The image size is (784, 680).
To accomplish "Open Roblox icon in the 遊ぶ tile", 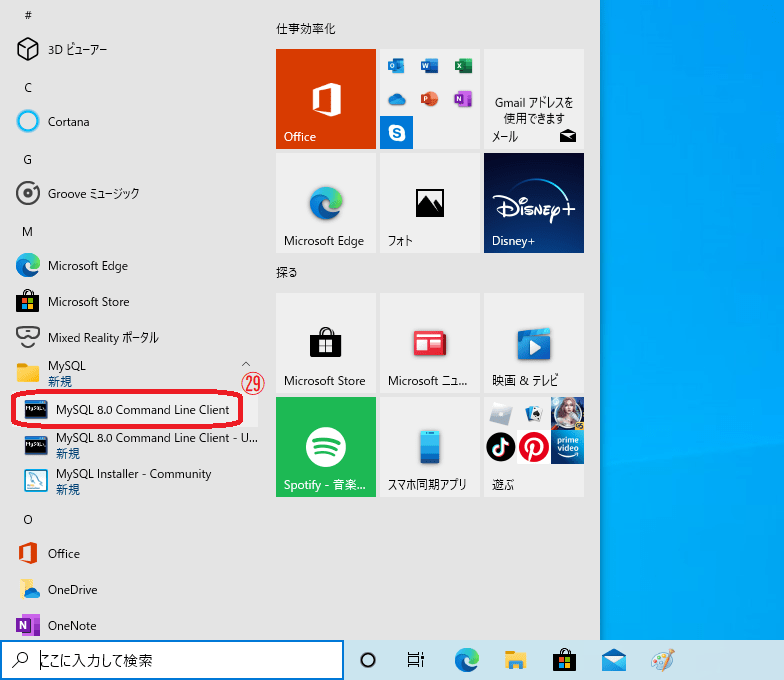I will (500, 414).
